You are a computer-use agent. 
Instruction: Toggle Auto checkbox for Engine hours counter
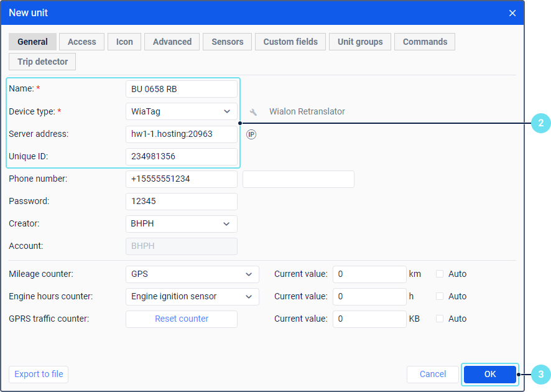click(440, 296)
